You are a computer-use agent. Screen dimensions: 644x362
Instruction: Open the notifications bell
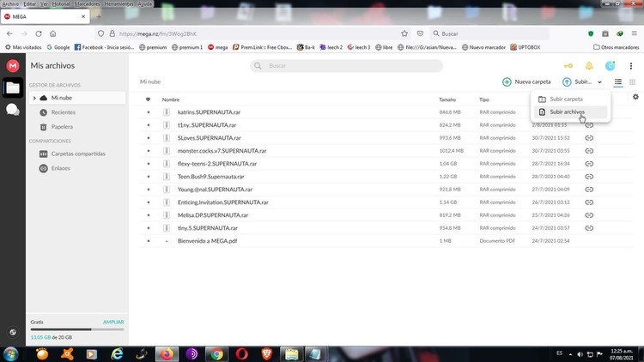589,66
